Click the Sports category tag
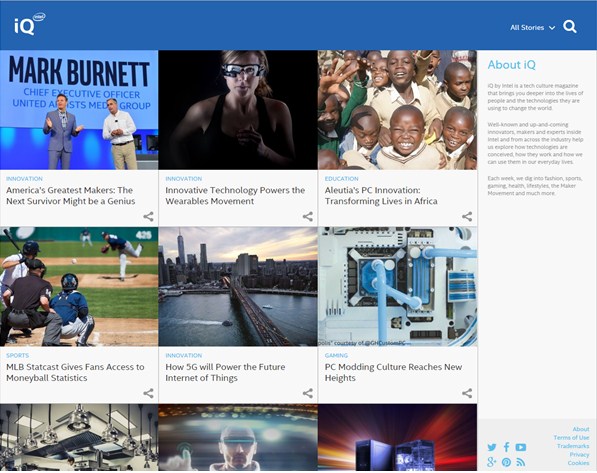Viewport: 597px width, 473px height. tap(18, 355)
